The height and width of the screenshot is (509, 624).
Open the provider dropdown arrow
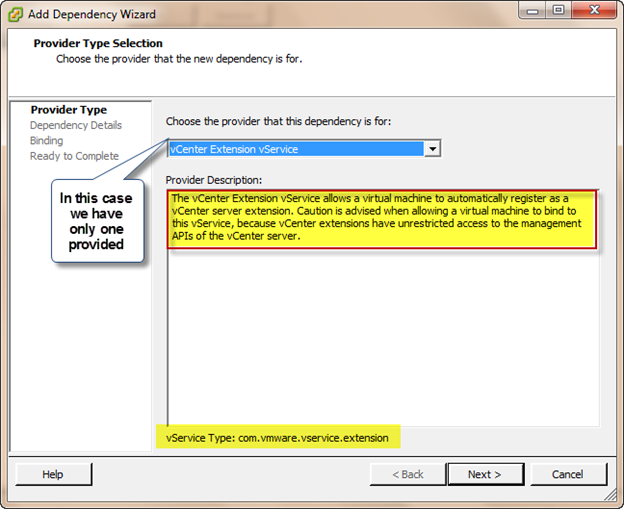click(x=432, y=149)
